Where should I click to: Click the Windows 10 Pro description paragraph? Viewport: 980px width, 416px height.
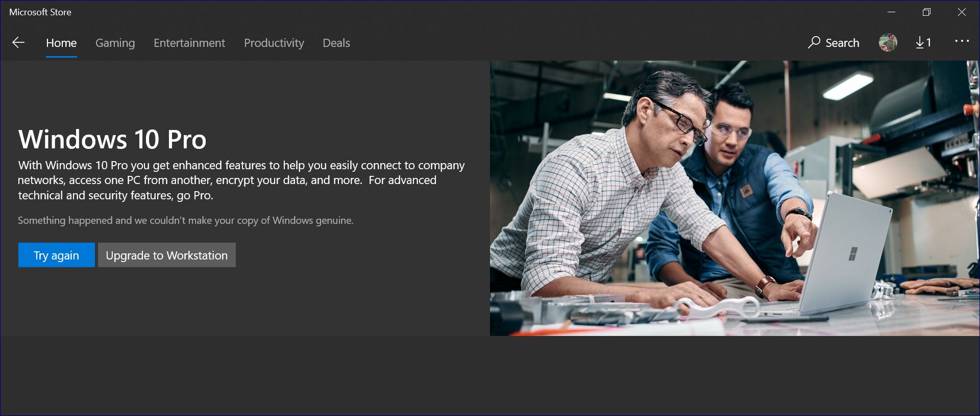coord(241,180)
